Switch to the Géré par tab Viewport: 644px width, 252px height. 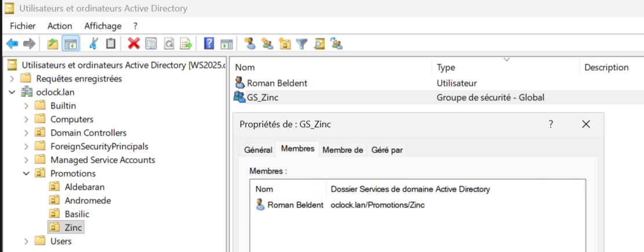(387, 149)
